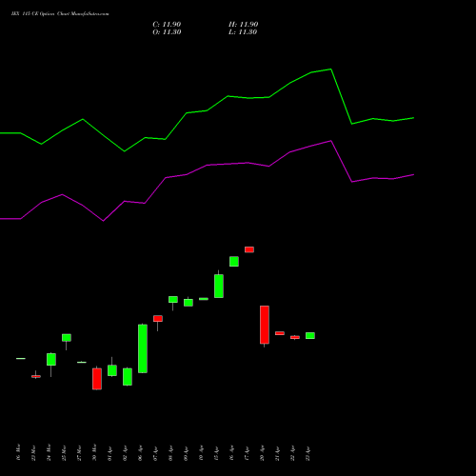Viewport: 476px width, 476px height.
Task: Select the 09 Apr date label
Action: tap(186, 453)
